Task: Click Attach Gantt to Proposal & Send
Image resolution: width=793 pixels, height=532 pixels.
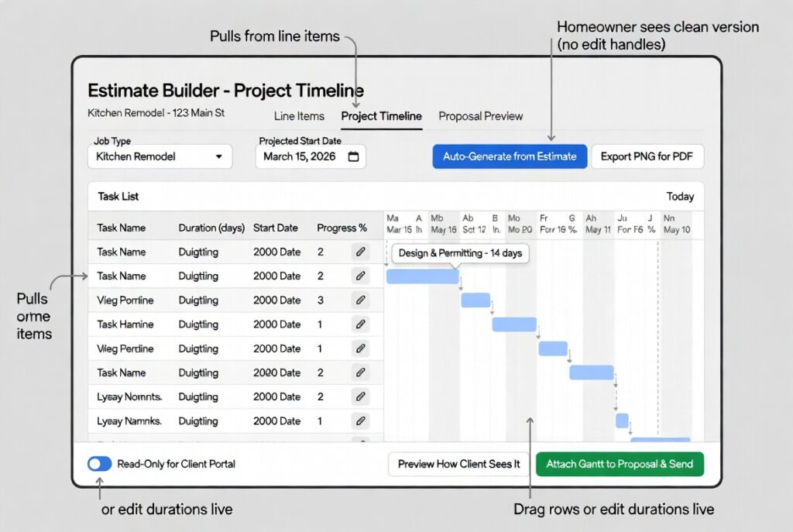Action: [x=620, y=463]
